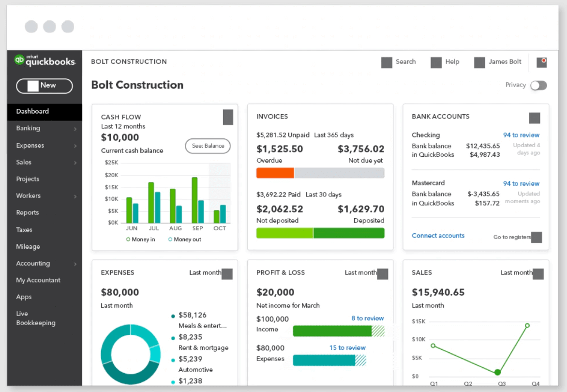
Task: Open Reports in the sidebar
Action: coord(28,212)
